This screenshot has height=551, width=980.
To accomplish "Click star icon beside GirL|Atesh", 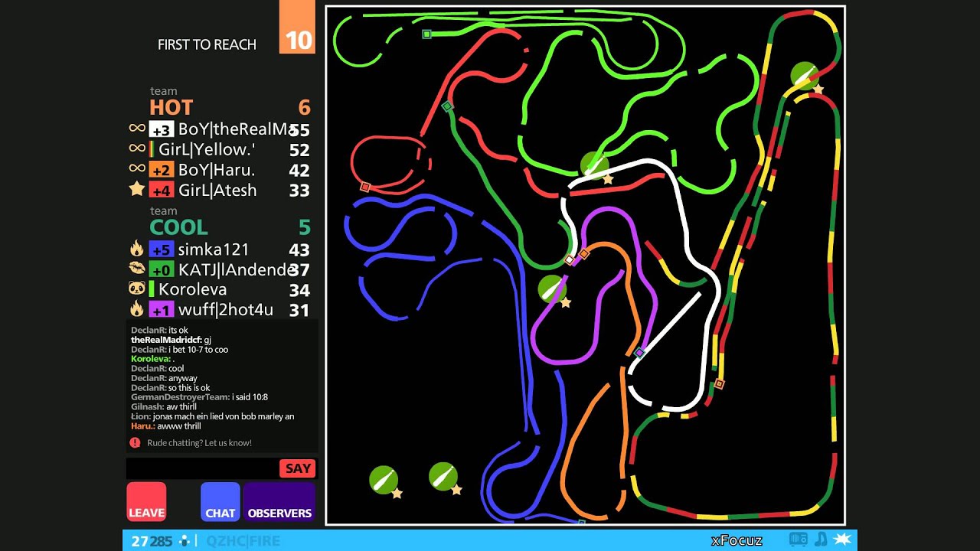I will point(137,188).
